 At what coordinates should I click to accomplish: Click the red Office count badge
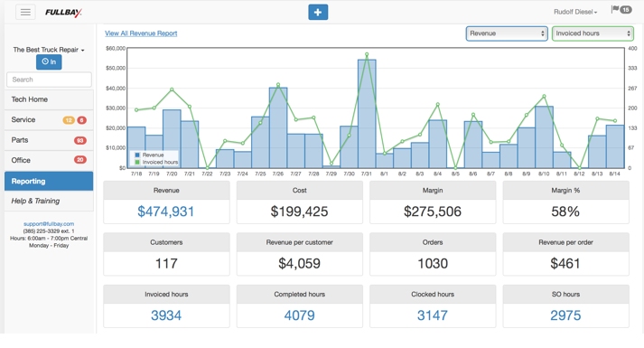coord(80,160)
